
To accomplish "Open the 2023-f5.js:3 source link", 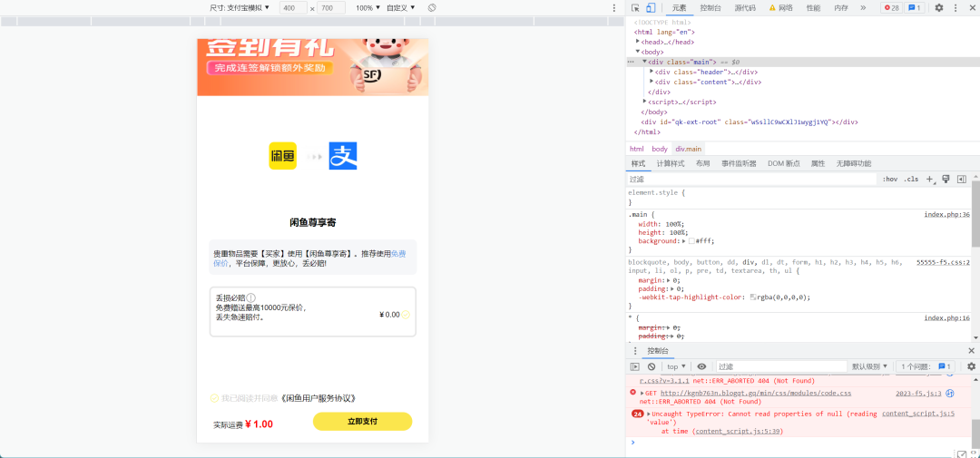I will point(918,393).
